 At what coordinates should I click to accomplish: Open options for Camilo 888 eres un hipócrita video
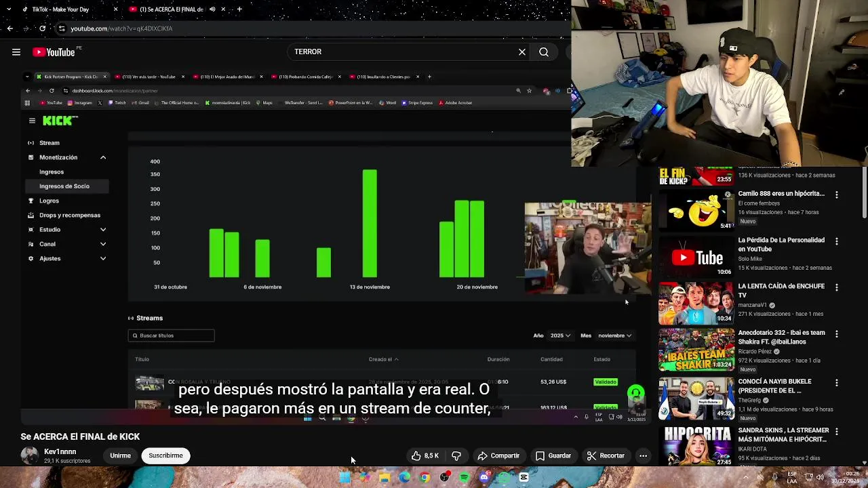click(836, 195)
